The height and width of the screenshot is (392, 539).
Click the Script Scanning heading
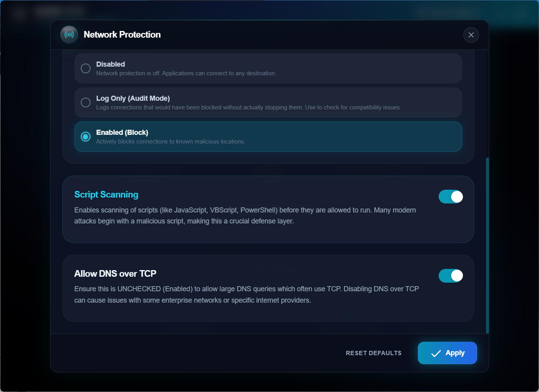(106, 195)
